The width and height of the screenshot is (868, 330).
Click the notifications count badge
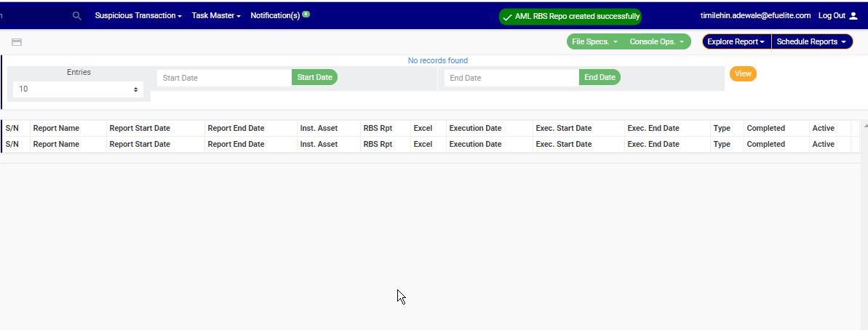(x=306, y=14)
